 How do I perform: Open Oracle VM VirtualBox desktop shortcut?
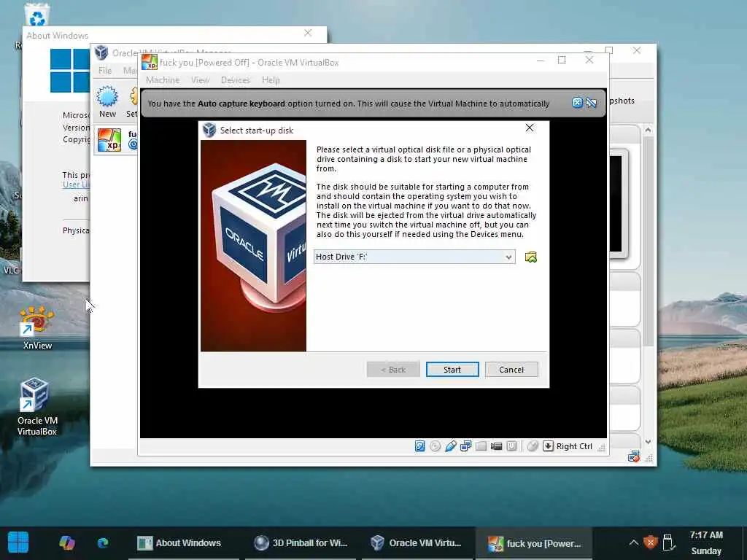pos(36,407)
